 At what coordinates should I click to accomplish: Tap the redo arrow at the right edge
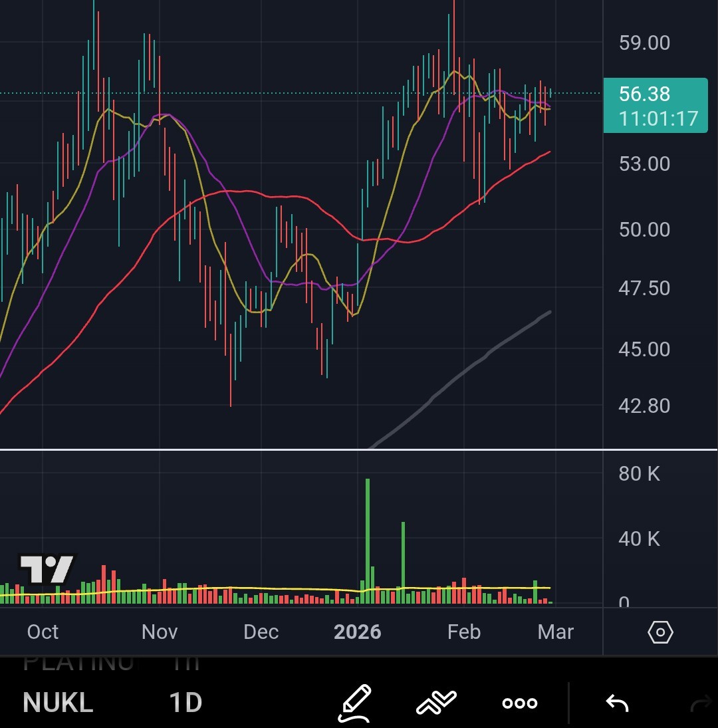pos(702,703)
